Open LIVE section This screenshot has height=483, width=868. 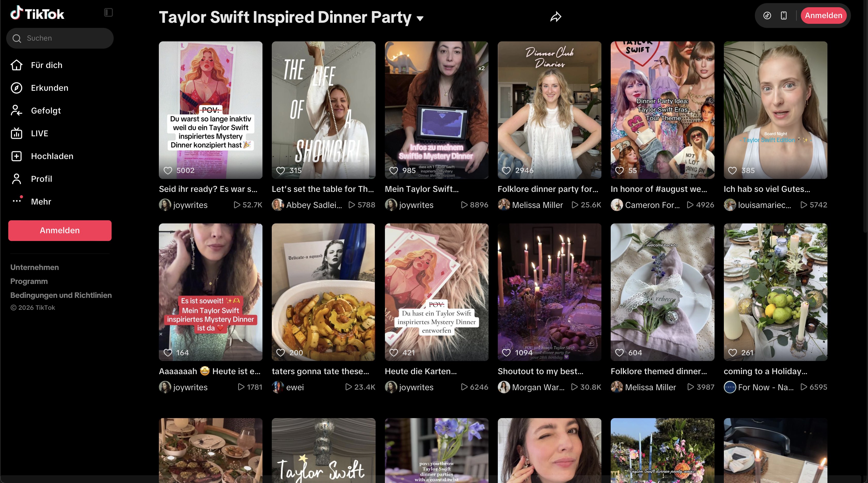point(40,134)
